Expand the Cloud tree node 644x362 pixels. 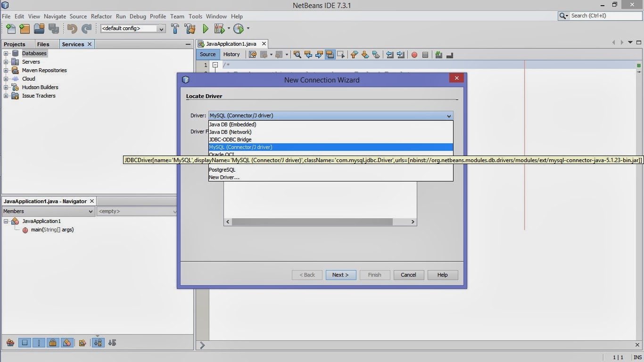pos(6,79)
